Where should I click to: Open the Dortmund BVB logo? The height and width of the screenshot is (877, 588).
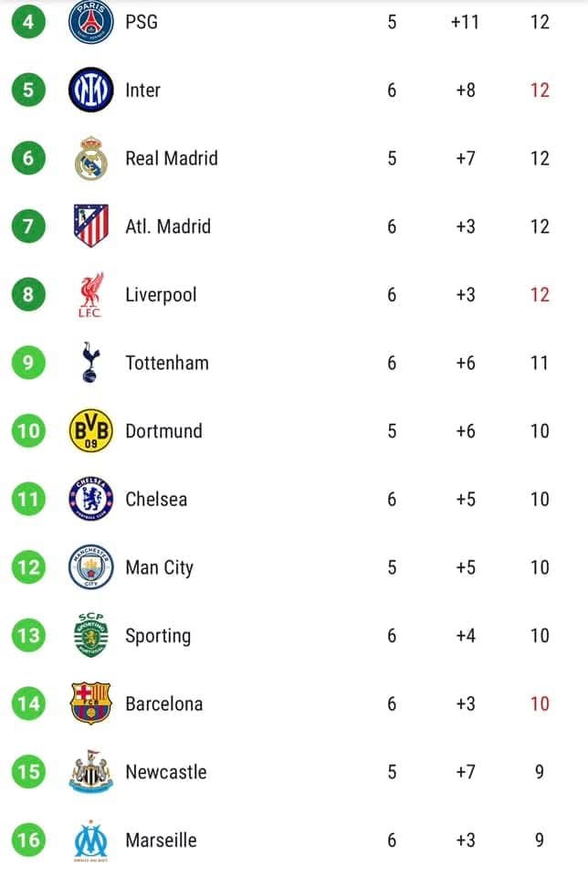click(91, 430)
